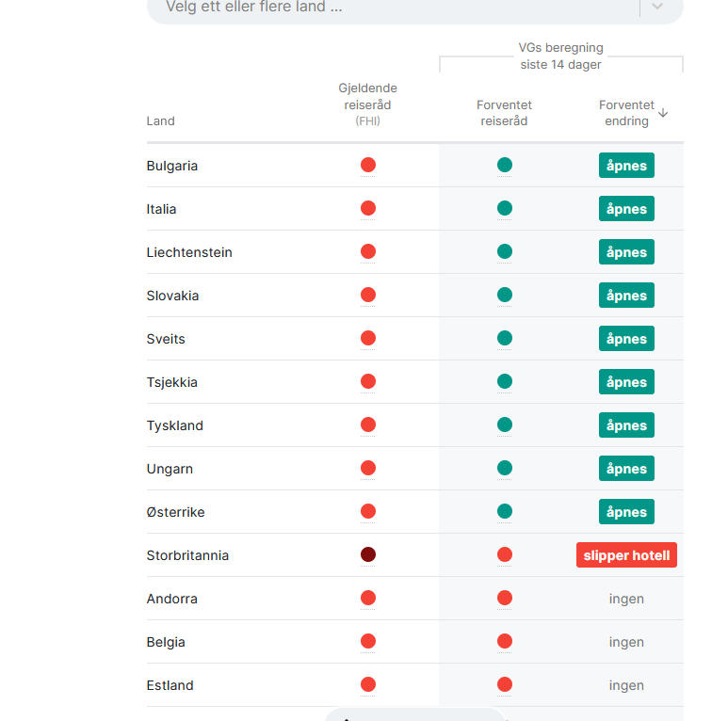Click the Forventet reiseråd column header
The height and width of the screenshot is (721, 728).
(x=505, y=113)
